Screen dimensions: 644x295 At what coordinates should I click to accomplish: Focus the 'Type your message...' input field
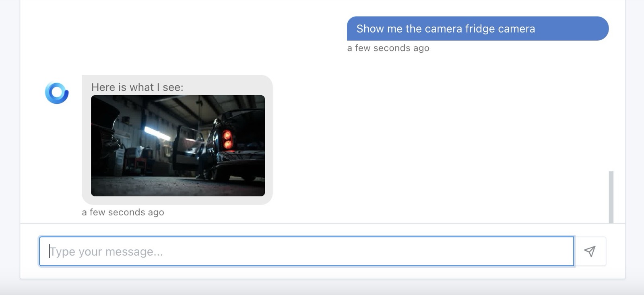tap(306, 252)
